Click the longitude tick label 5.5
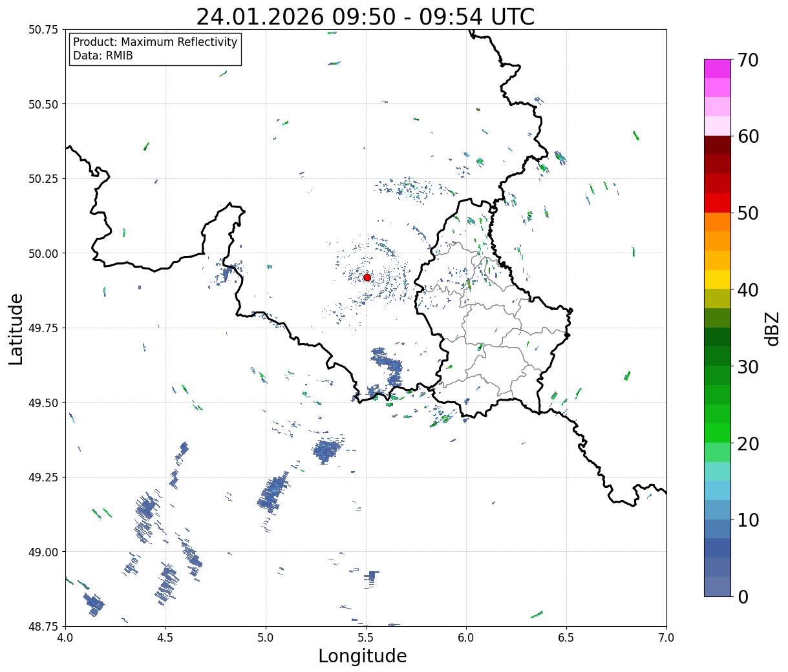The image size is (788, 672). (366, 638)
